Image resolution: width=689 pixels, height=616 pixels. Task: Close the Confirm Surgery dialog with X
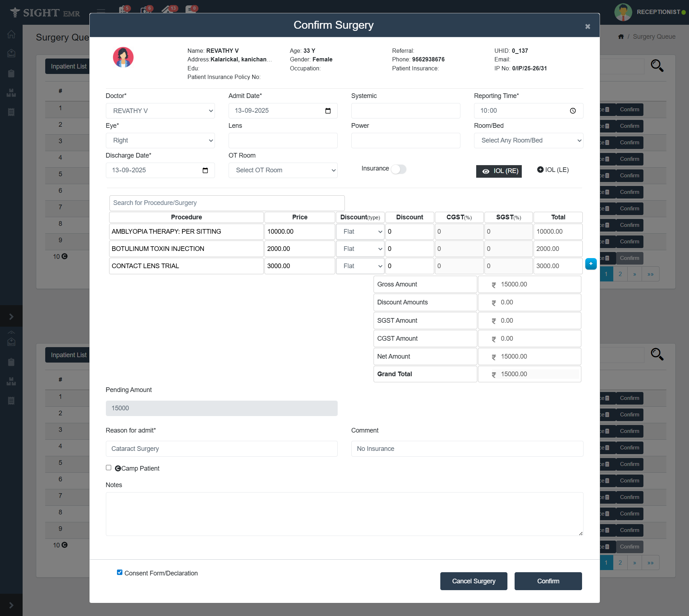587,27
